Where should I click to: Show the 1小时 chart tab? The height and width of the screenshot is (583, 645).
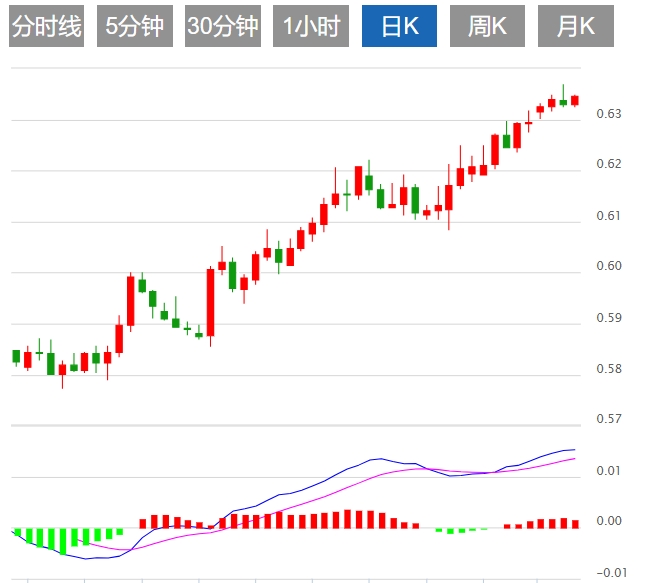(x=310, y=26)
